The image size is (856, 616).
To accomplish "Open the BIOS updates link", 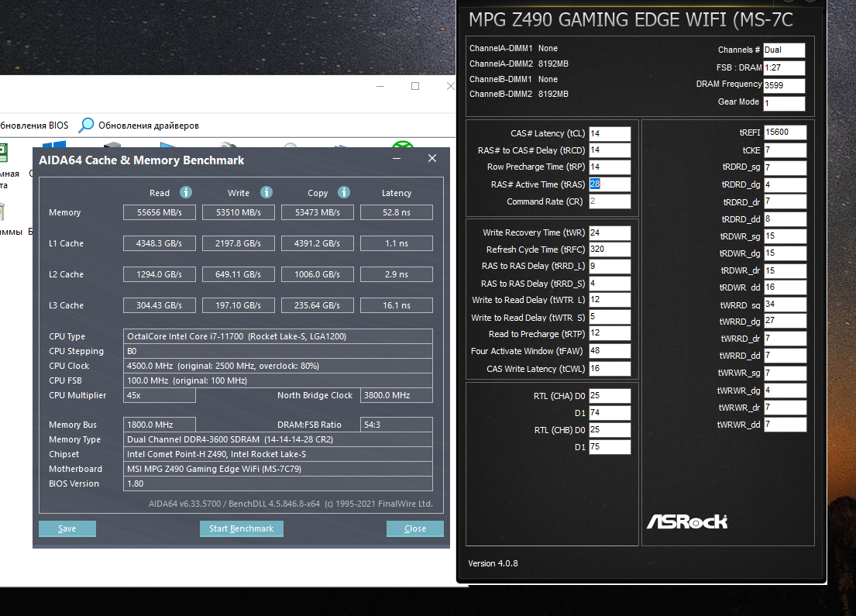I will pyautogui.click(x=34, y=126).
